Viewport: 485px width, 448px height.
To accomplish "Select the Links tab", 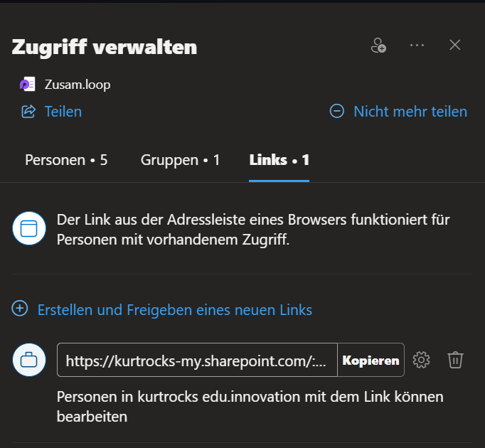I will click(279, 160).
